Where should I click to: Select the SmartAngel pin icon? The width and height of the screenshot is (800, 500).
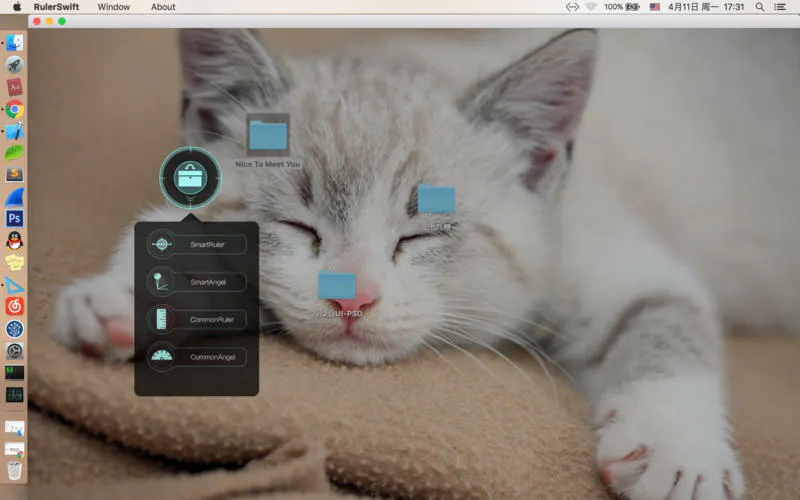point(161,282)
